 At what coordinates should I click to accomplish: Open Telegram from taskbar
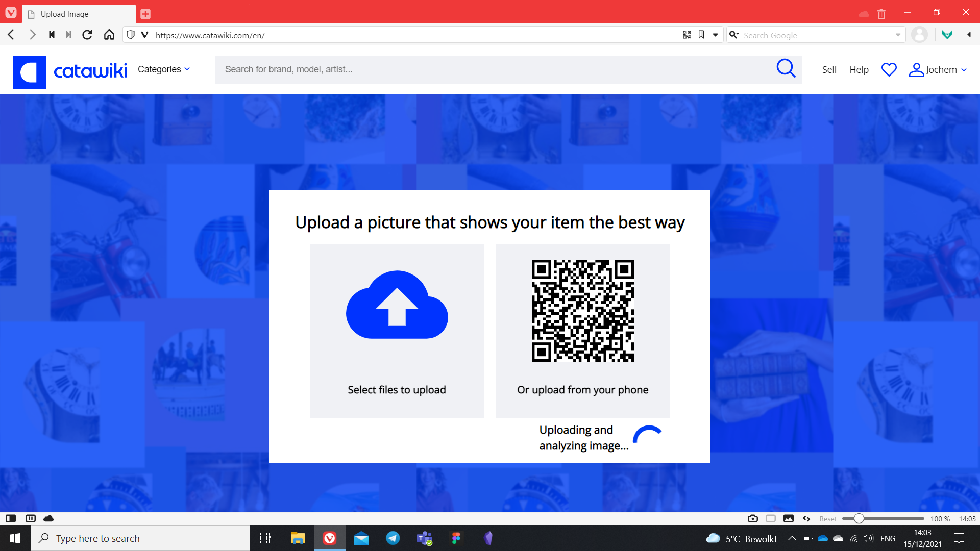click(393, 538)
